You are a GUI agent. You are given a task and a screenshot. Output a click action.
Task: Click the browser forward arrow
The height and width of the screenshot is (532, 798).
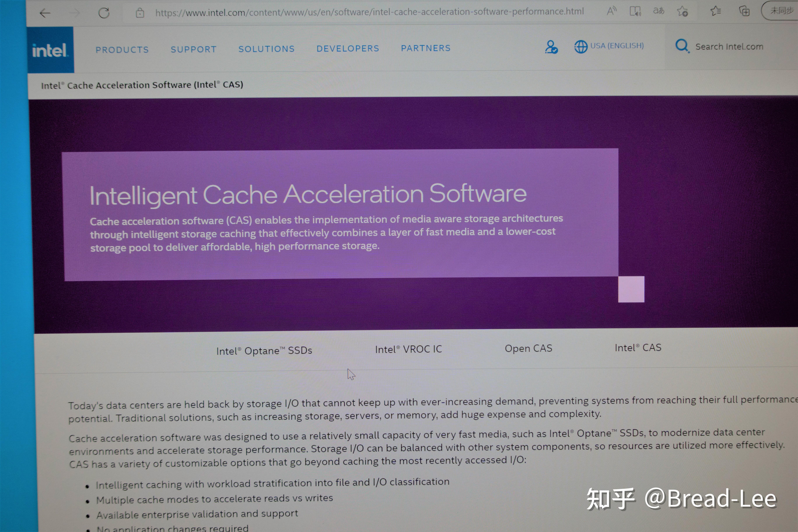pyautogui.click(x=75, y=14)
